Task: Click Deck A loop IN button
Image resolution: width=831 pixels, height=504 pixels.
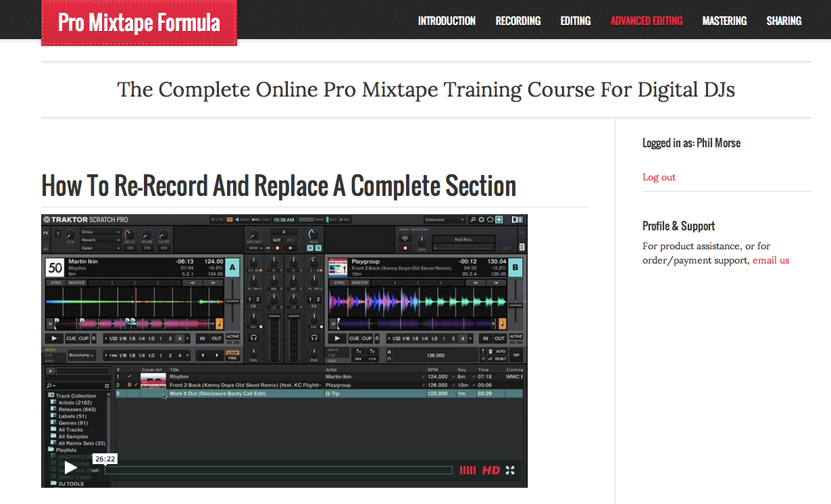Action: click(x=202, y=338)
